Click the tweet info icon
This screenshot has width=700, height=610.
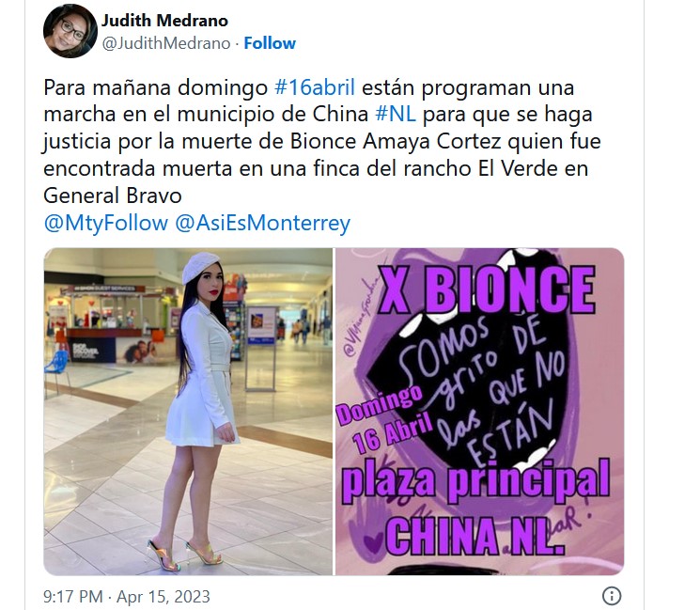click(611, 596)
